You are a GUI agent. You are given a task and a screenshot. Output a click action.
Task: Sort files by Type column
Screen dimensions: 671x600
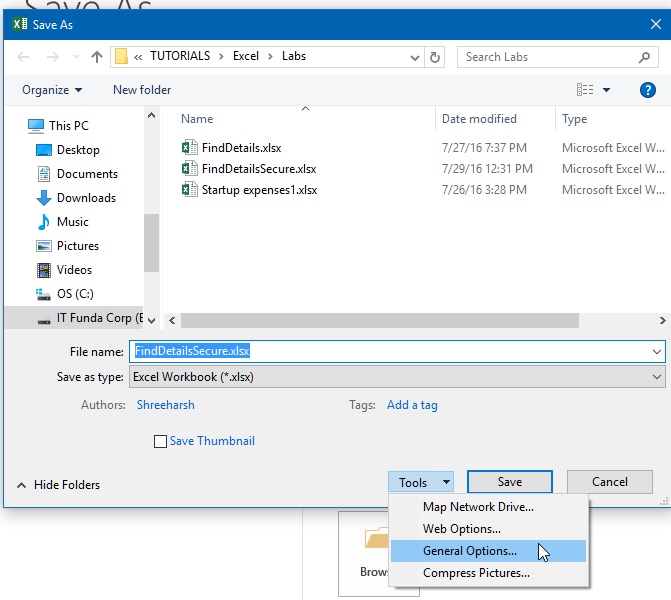point(574,119)
